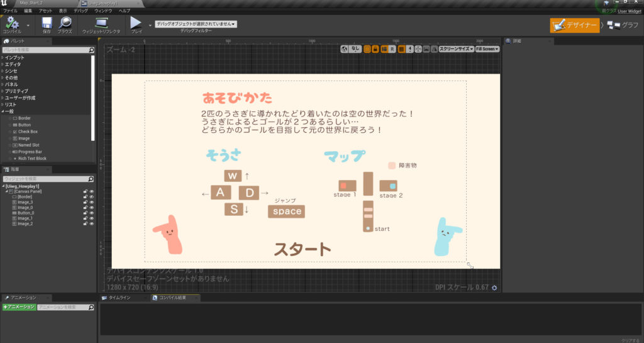
Task: Click the localization globe icon in viewport
Action: tap(344, 48)
